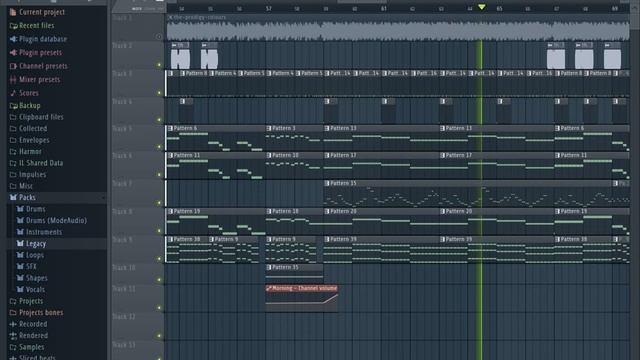The height and width of the screenshot is (360, 640).
Task: Mute Track 2 with its green light
Action: point(159,65)
